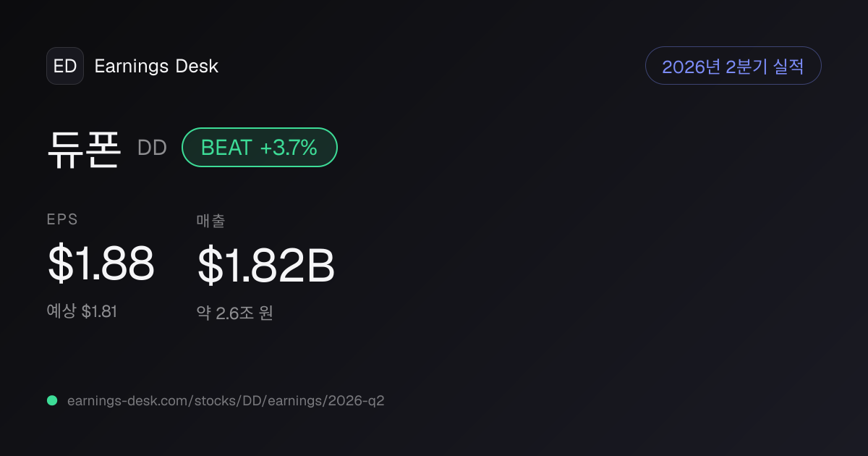Click the 약 2.6조 원 conversion text
The width and height of the screenshot is (868, 456).
click(235, 313)
